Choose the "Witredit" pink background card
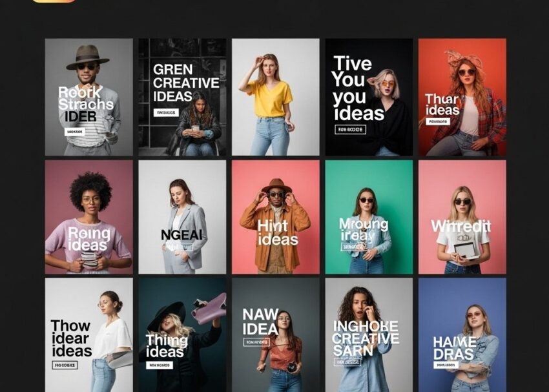Screen dimensions: 549x392 point(462,217)
